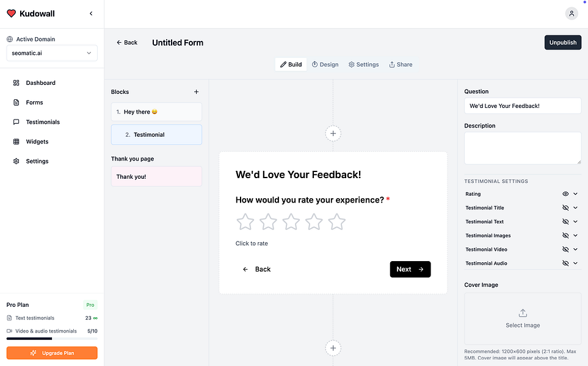
Task: Expand the Rating settings chevron
Action: pos(575,194)
